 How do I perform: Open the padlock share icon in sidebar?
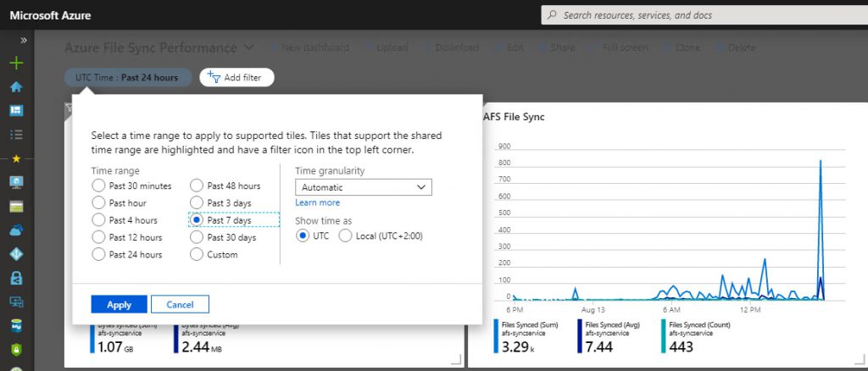[17, 278]
